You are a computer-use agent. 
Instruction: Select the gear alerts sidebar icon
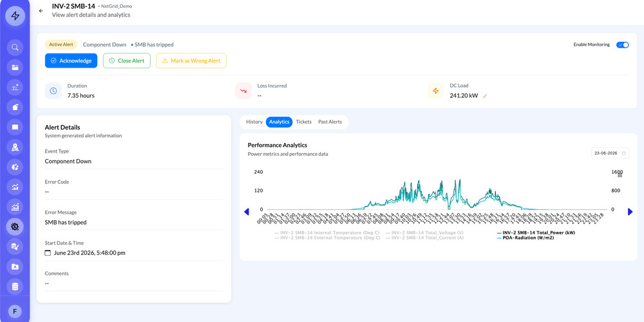click(x=15, y=226)
